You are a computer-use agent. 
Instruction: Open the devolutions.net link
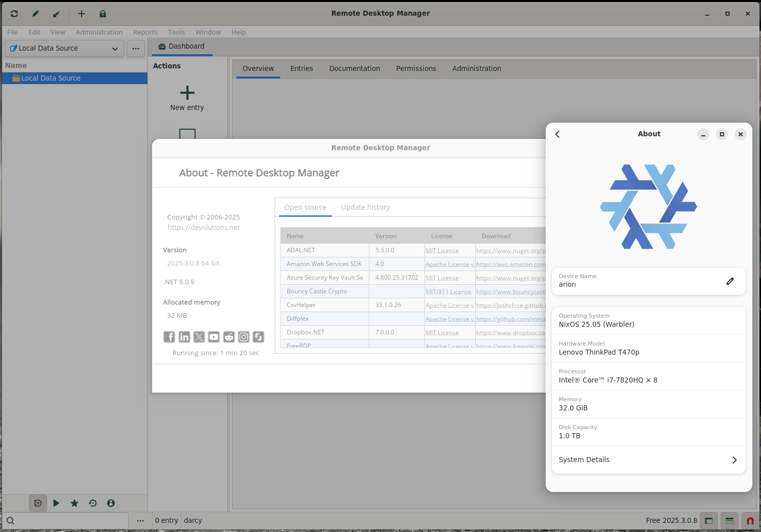point(204,227)
